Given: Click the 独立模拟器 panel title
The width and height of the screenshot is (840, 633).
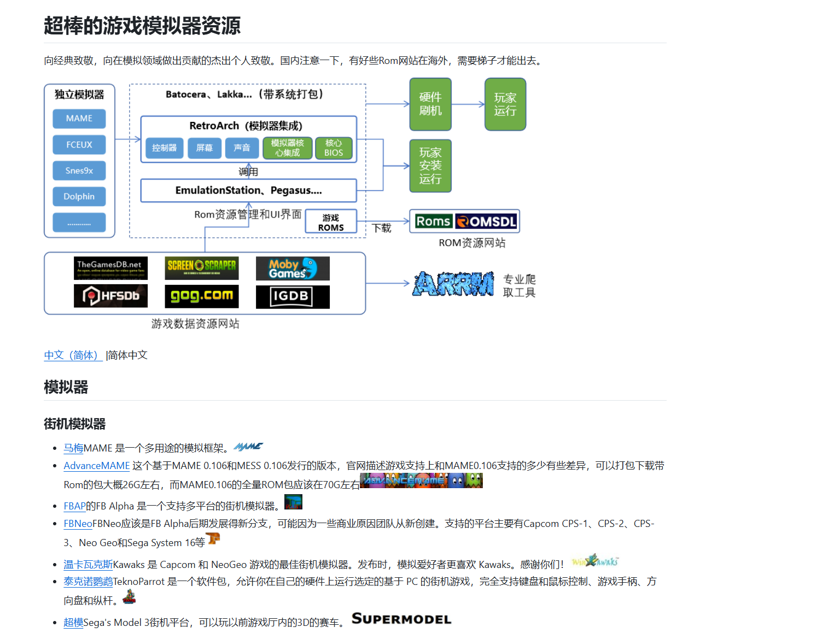Looking at the screenshot, I should [79, 95].
